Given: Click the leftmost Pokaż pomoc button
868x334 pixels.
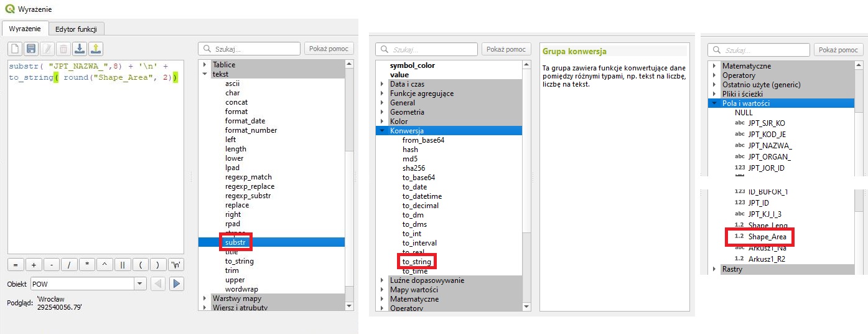Looking at the screenshot, I should (x=329, y=49).
